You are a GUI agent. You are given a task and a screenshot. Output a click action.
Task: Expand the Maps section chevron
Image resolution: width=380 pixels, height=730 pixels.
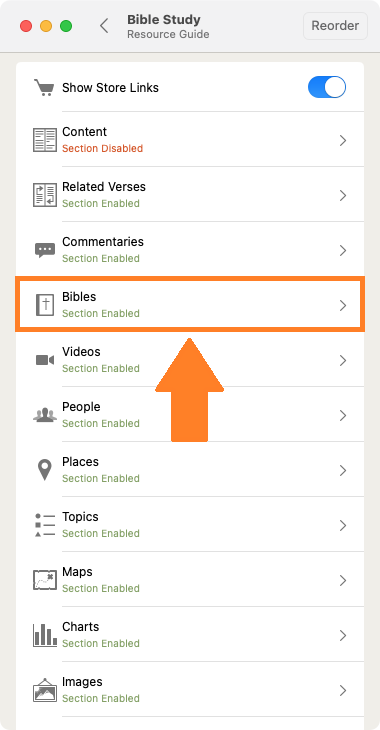(x=343, y=581)
